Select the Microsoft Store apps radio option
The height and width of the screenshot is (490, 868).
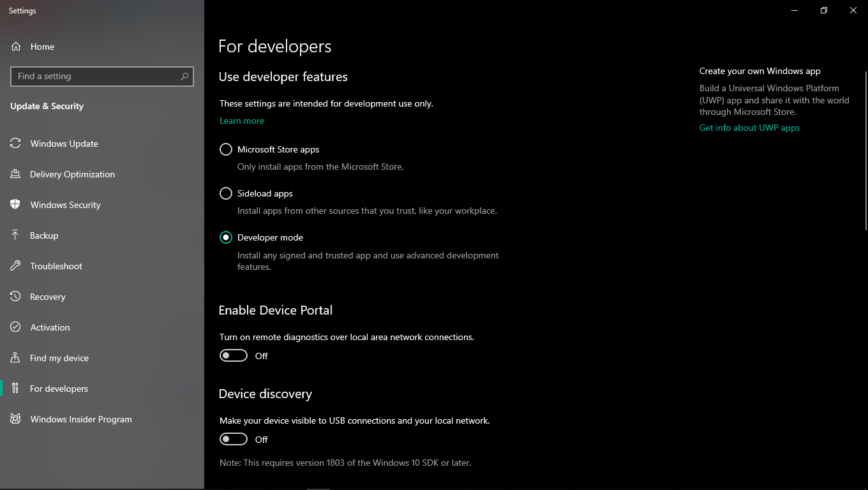pos(226,149)
